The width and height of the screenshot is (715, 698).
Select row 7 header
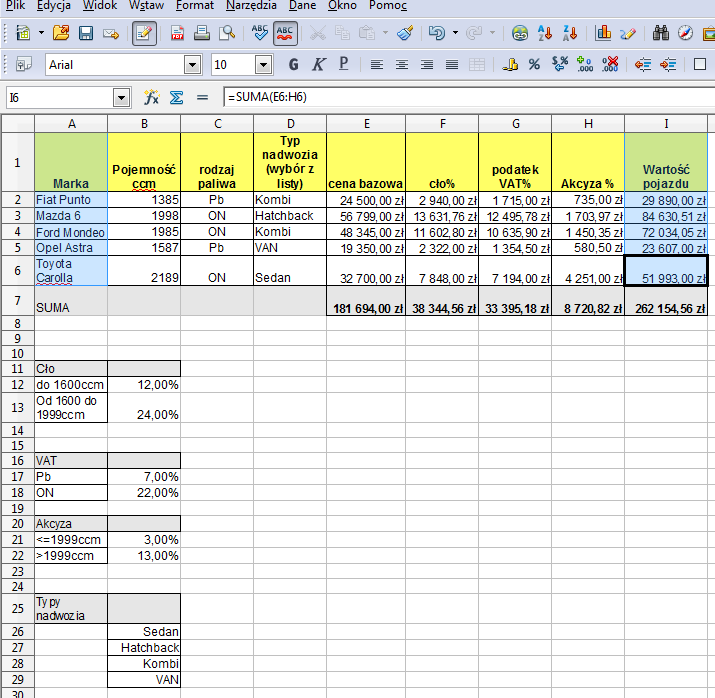(x=17, y=300)
